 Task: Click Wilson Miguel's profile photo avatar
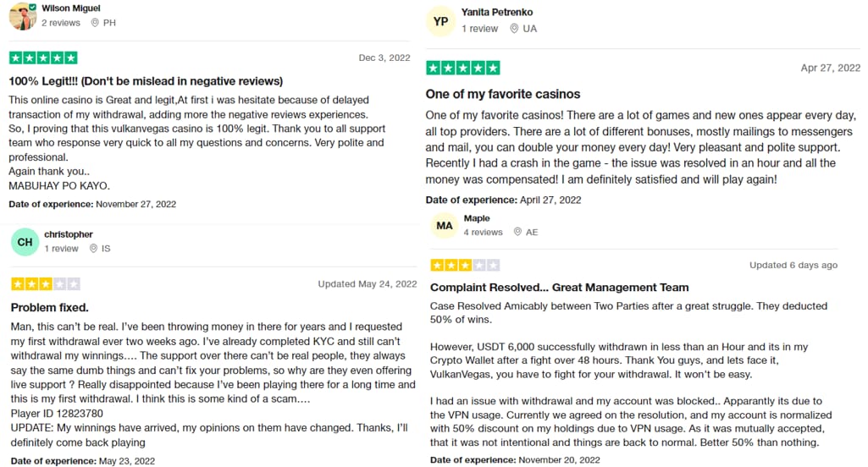(x=23, y=15)
